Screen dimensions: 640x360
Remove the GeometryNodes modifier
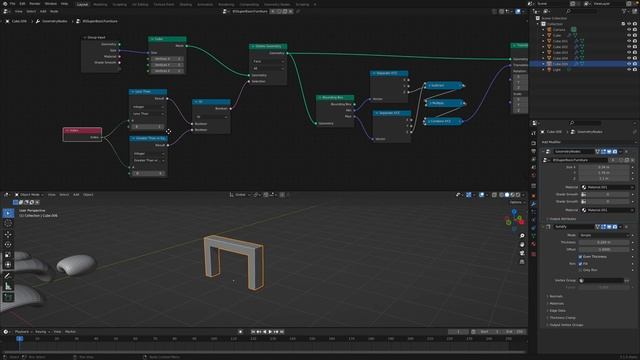point(627,151)
